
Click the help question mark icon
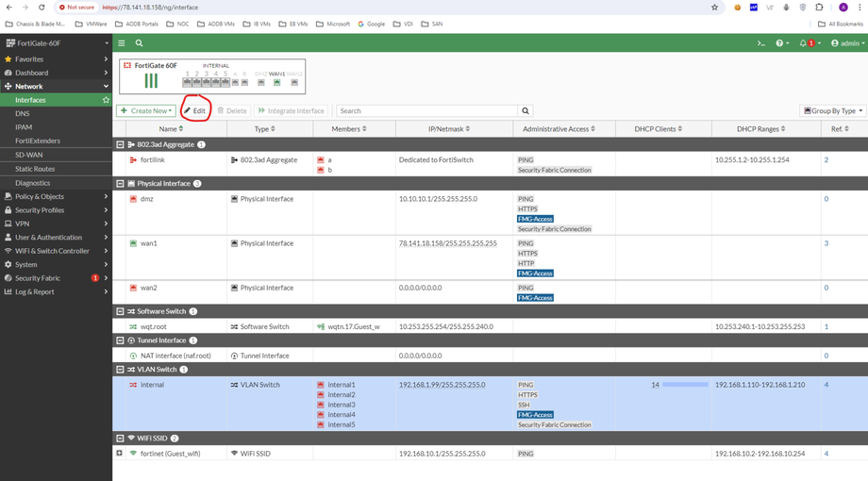(780, 43)
